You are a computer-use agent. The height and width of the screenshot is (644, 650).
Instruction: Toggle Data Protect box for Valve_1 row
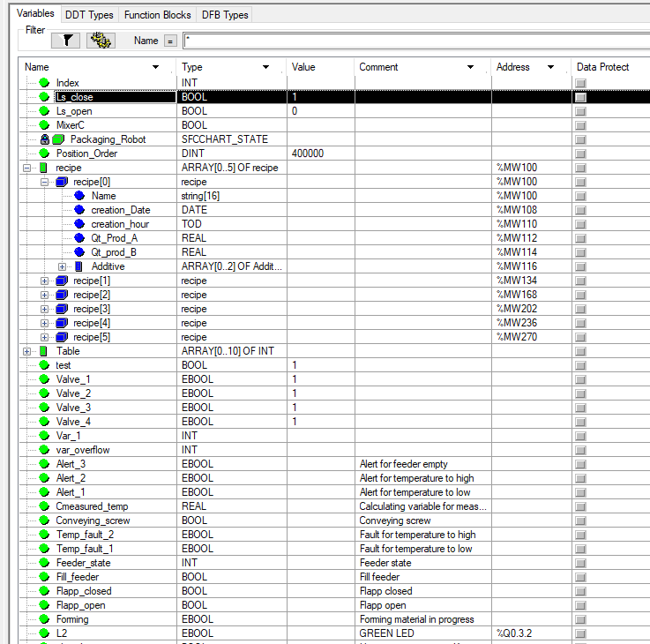click(580, 379)
